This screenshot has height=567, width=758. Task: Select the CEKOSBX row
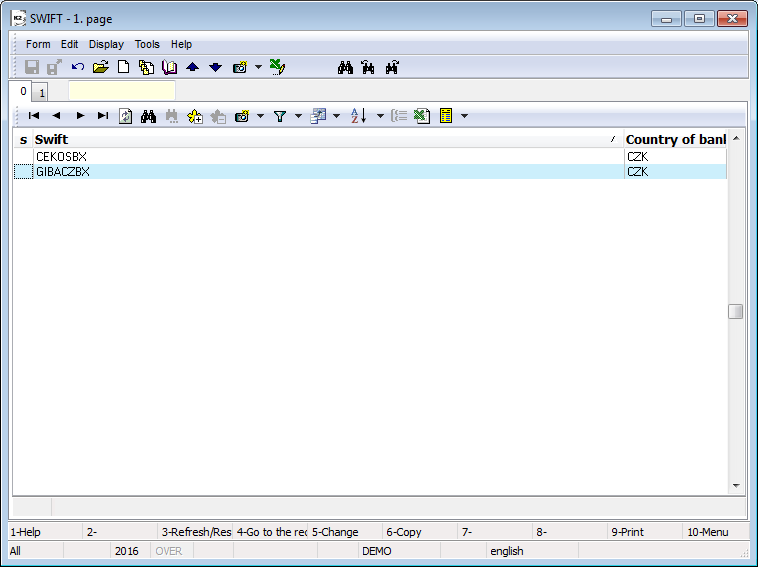coord(370,157)
